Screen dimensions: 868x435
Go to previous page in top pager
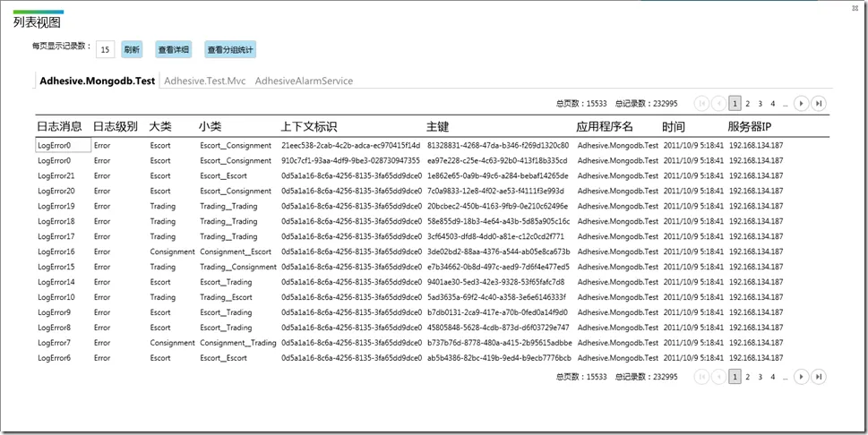click(x=718, y=103)
